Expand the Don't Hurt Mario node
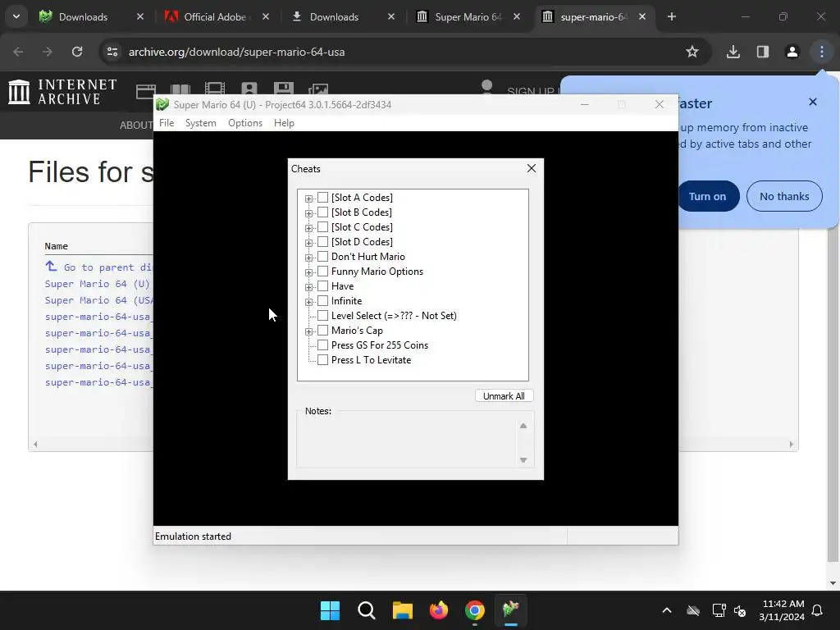The height and width of the screenshot is (630, 840). tap(308, 258)
